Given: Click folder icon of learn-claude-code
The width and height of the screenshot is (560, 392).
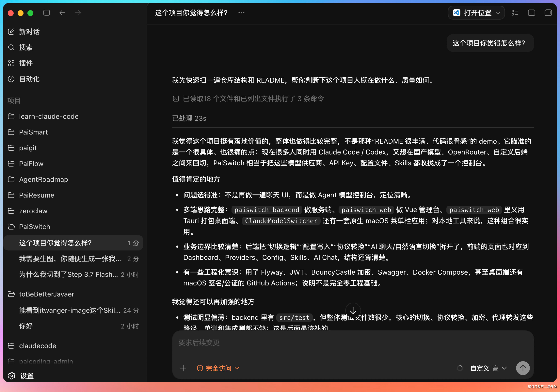Looking at the screenshot, I should (11, 116).
